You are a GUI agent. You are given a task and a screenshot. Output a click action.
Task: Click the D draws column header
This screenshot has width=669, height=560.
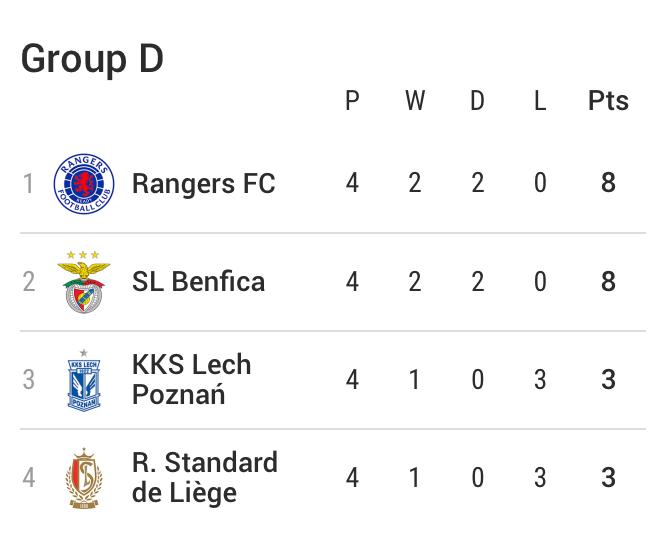(x=477, y=101)
